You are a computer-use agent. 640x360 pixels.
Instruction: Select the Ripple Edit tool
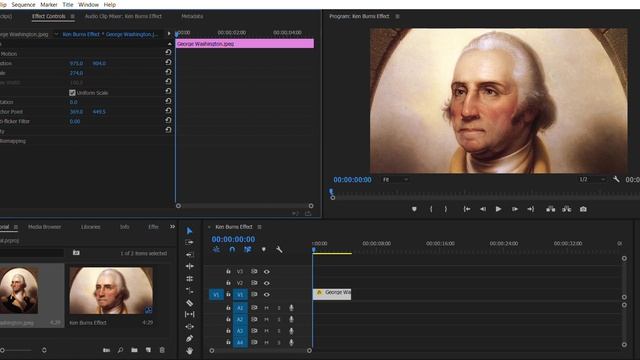[189, 254]
